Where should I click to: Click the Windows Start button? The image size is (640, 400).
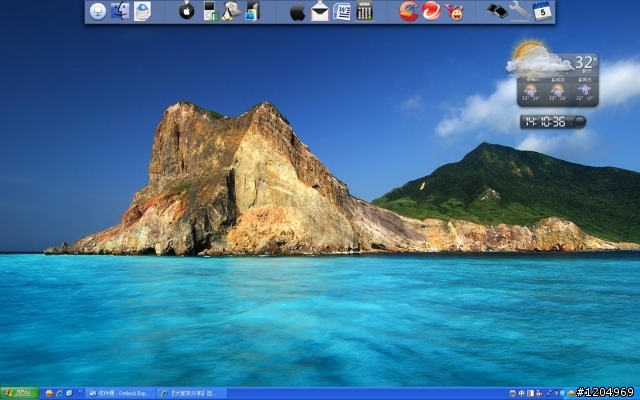point(20,393)
